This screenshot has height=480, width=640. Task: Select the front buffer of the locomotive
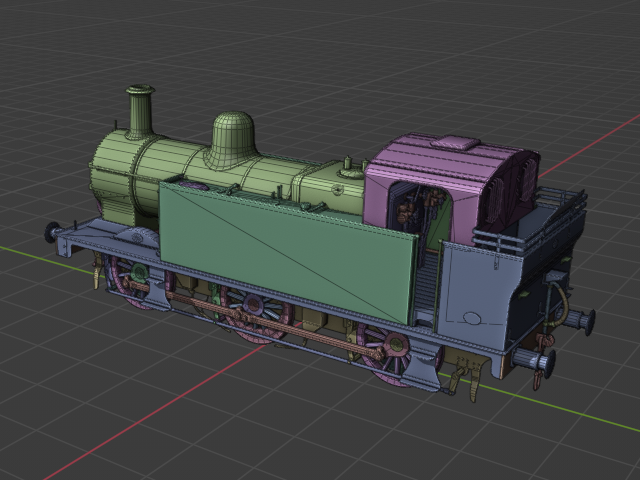pyautogui.click(x=52, y=232)
